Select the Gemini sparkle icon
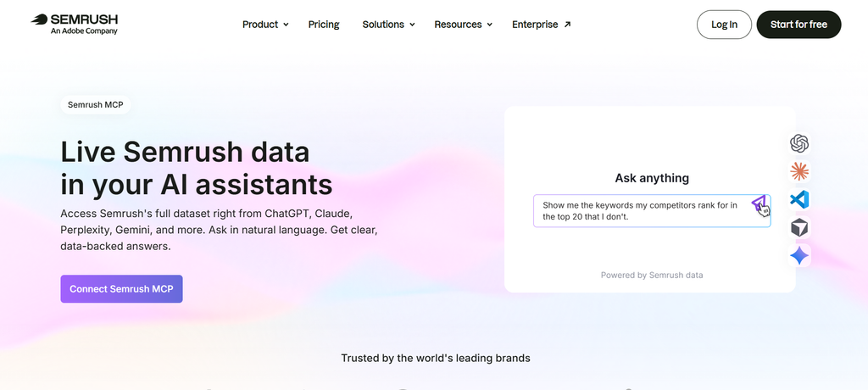The image size is (868, 390). click(x=799, y=256)
